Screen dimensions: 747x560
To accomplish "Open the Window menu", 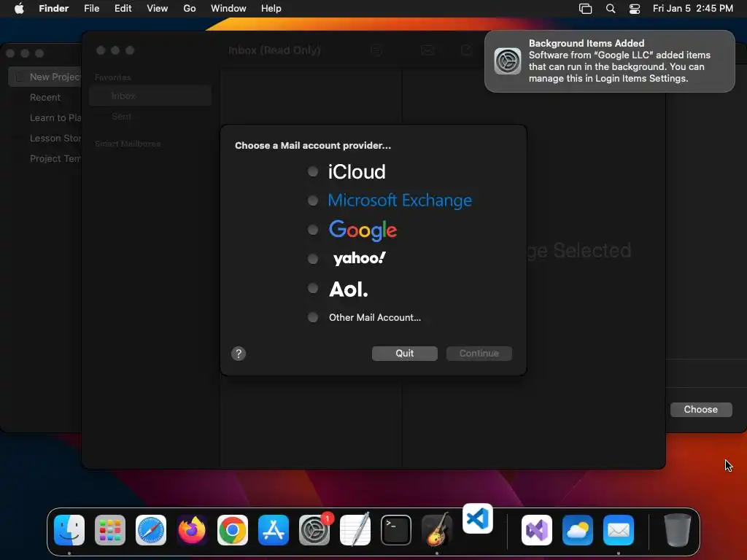I will (228, 9).
